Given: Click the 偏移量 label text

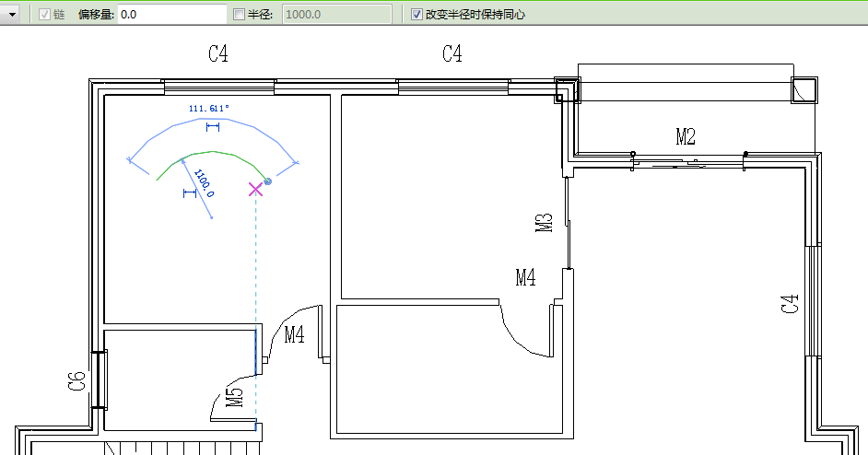Looking at the screenshot, I should (96, 15).
